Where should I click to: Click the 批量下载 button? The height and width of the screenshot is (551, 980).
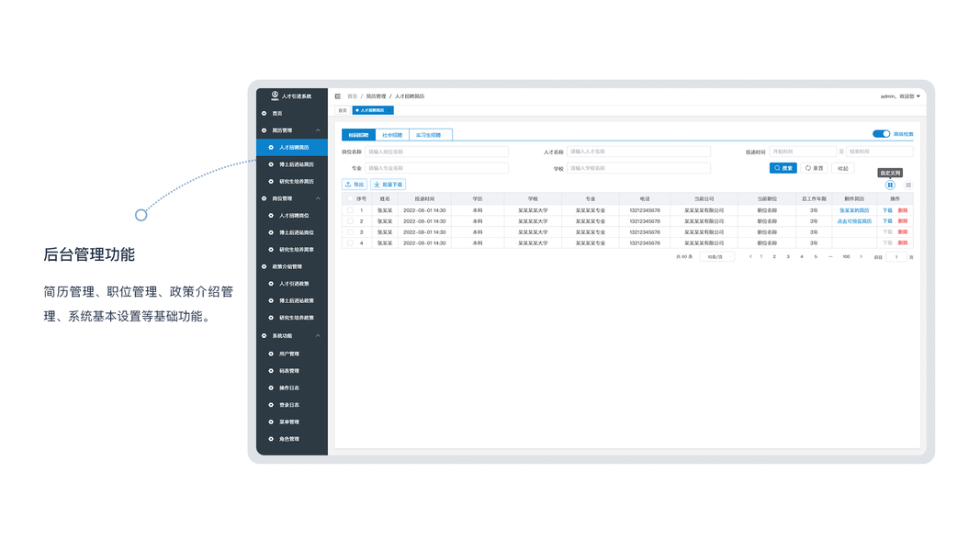[x=389, y=185]
